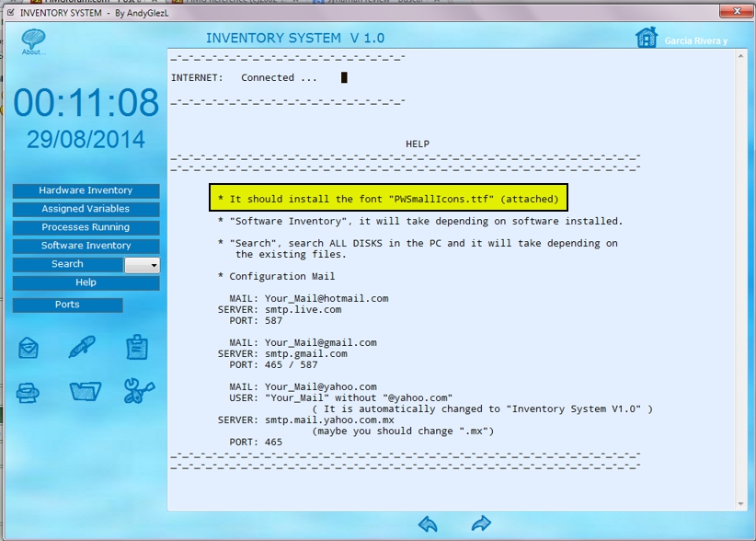Click the vertical scrollbar on the right
756x541 pixels.
point(741,276)
